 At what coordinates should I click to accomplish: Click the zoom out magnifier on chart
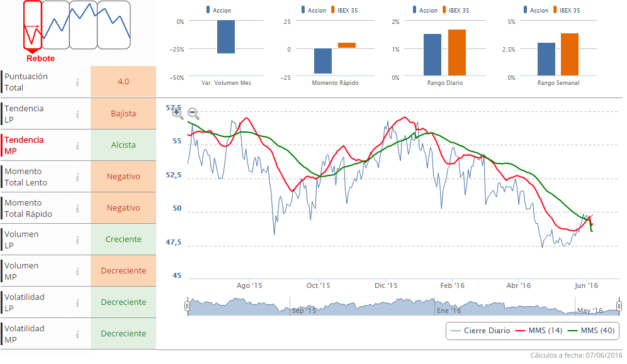tap(193, 113)
